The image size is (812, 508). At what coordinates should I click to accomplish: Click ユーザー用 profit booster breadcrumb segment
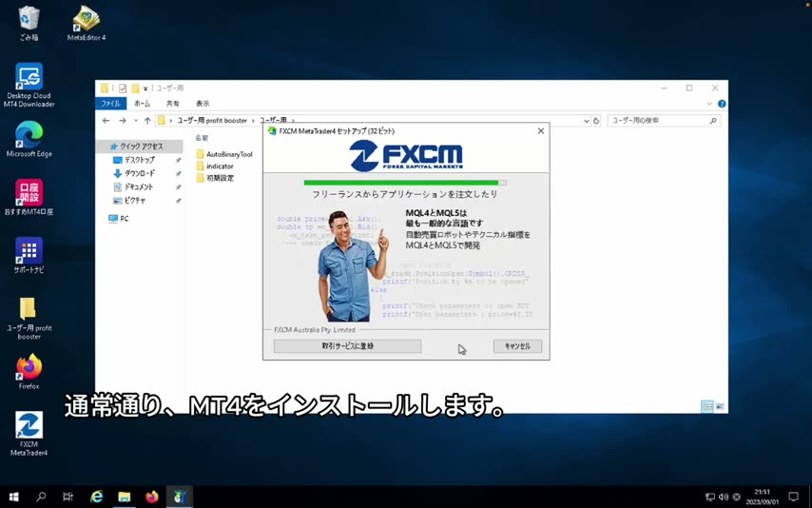click(x=212, y=120)
